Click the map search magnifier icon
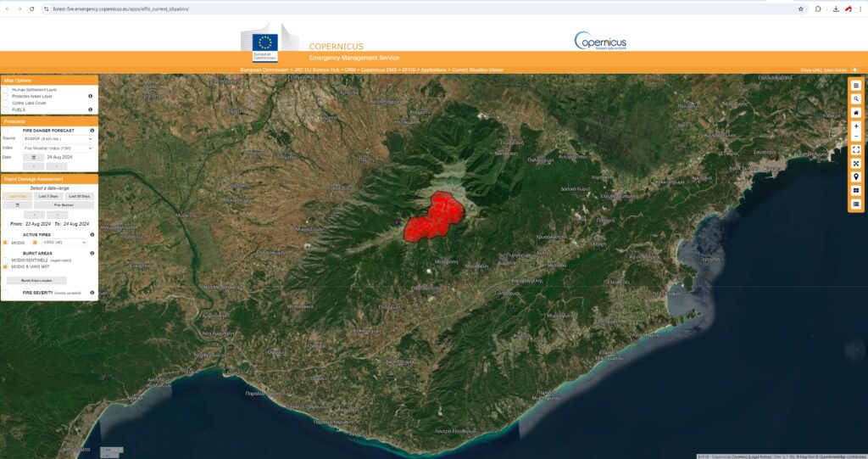This screenshot has height=459, width=868. [x=856, y=98]
